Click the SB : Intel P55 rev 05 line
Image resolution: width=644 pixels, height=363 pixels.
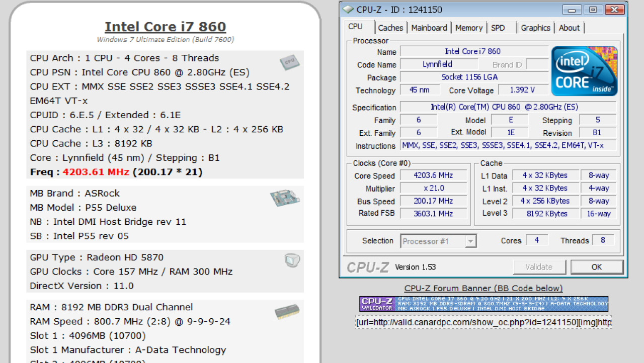click(79, 236)
